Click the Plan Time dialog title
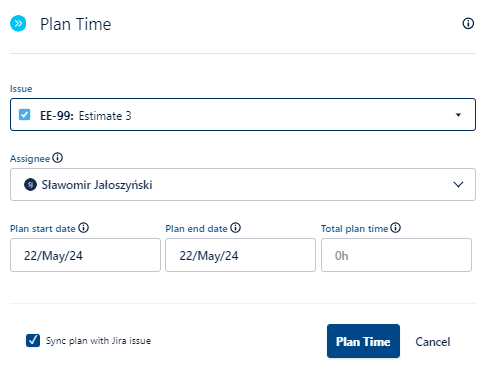Screen dimensions: 490x377 click(x=76, y=24)
